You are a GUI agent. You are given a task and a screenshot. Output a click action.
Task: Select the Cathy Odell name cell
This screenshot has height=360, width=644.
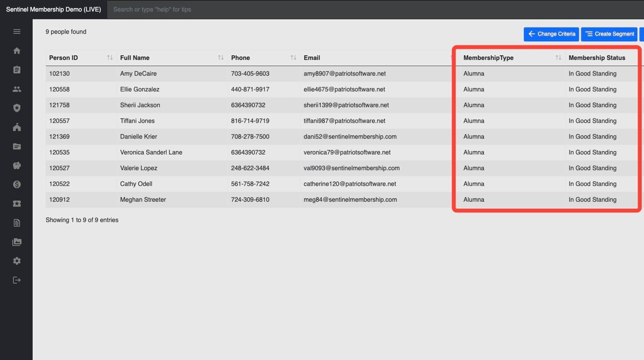(x=136, y=183)
